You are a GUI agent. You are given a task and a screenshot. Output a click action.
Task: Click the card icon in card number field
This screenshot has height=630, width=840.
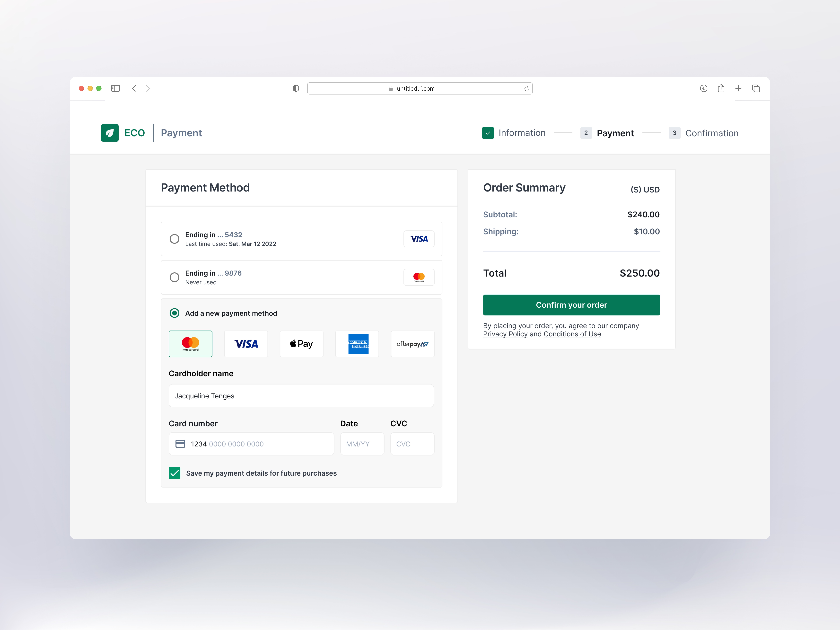point(180,444)
